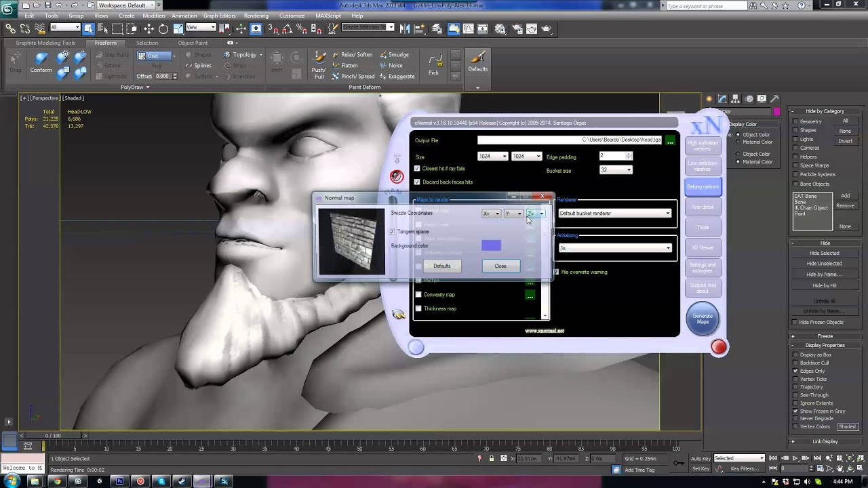Click the Mirror tool icon
This screenshot has height=488, width=868.
(404, 28)
